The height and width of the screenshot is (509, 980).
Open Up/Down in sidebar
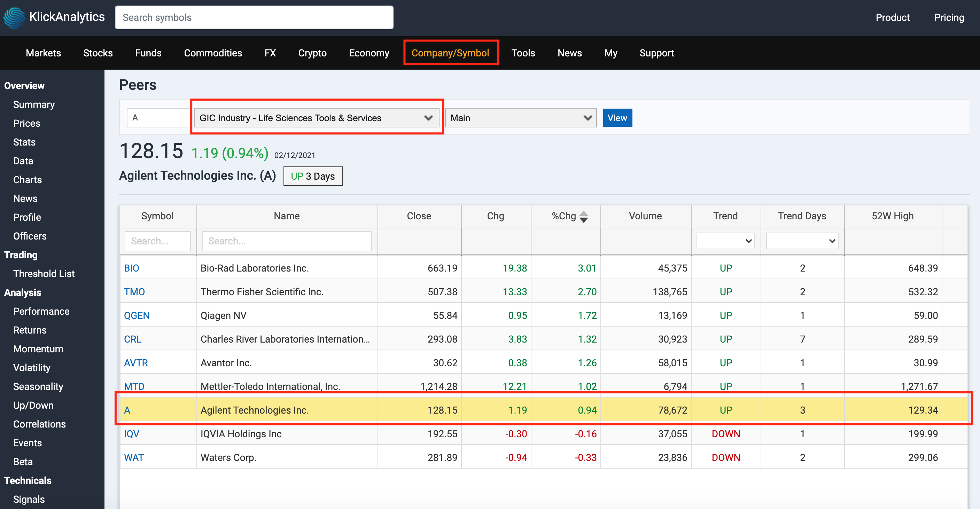coord(33,406)
